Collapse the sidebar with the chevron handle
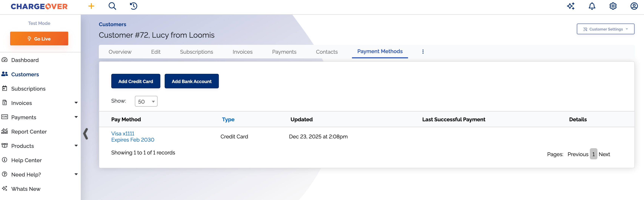Screen dimensions: 644x200 85,134
